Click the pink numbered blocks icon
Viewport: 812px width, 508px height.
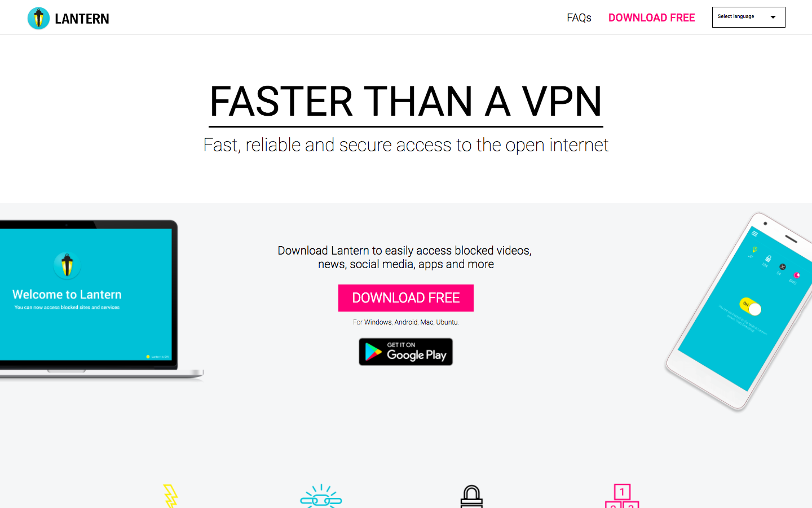622,496
